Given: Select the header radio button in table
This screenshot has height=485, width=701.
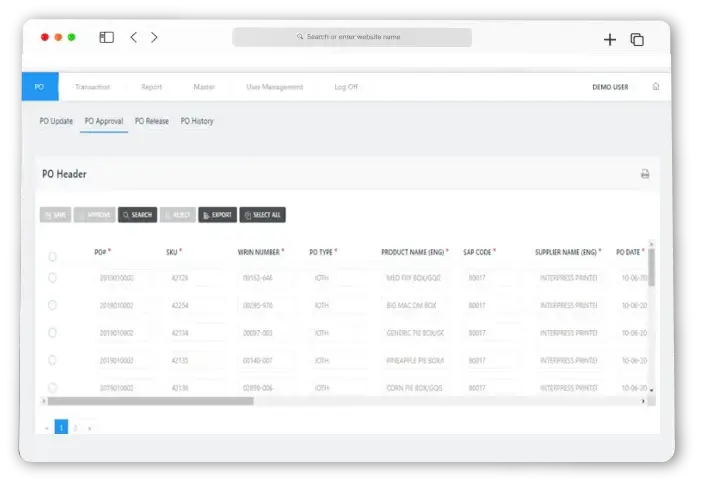Looking at the screenshot, I should (53, 256).
